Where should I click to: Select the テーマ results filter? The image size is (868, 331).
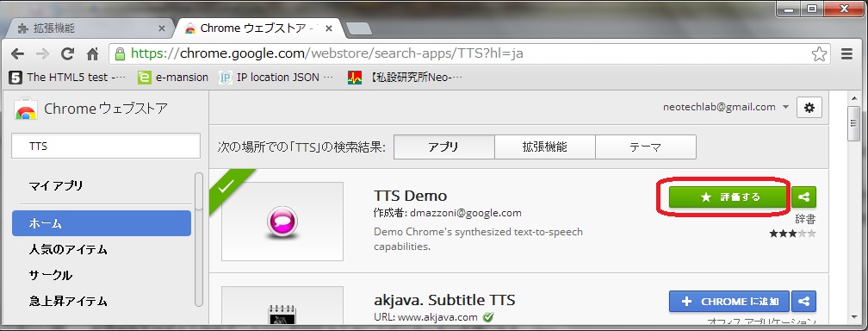pyautogui.click(x=646, y=147)
